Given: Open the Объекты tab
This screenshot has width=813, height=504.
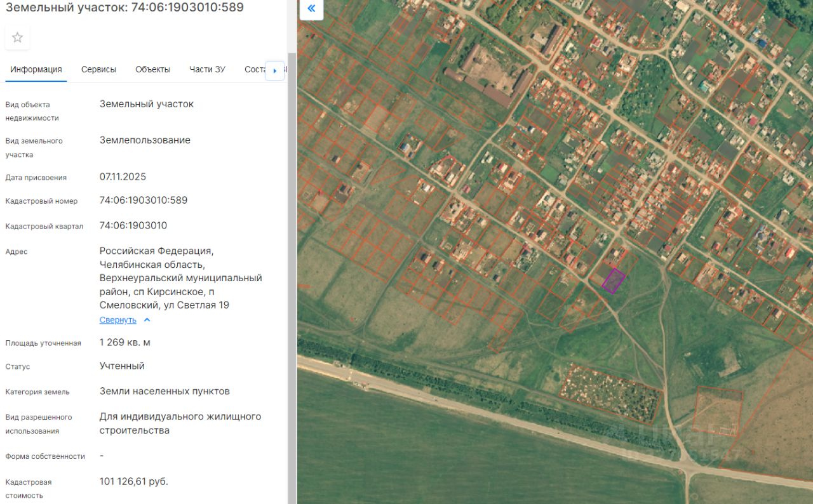Looking at the screenshot, I should coord(152,70).
